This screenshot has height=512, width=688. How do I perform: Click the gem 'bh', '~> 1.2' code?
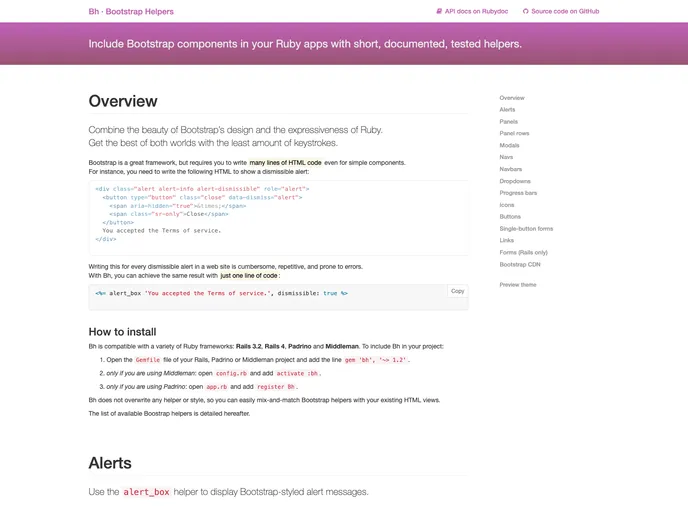tap(376, 360)
